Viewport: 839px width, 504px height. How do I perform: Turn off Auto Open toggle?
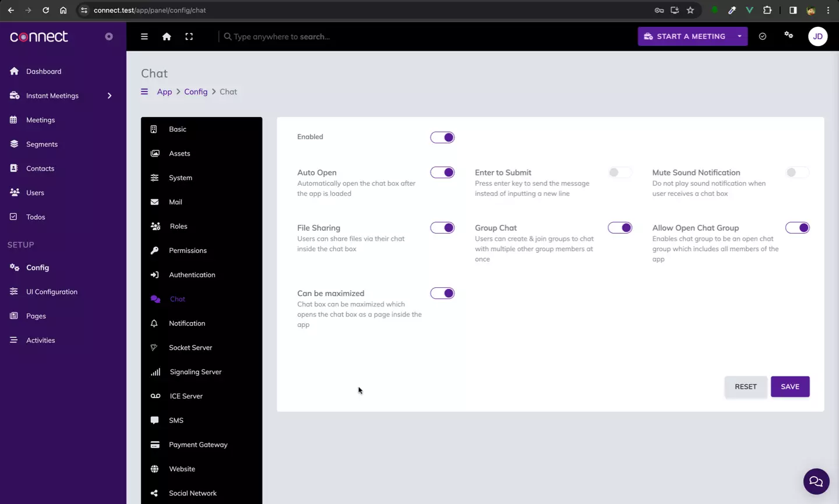click(x=442, y=172)
